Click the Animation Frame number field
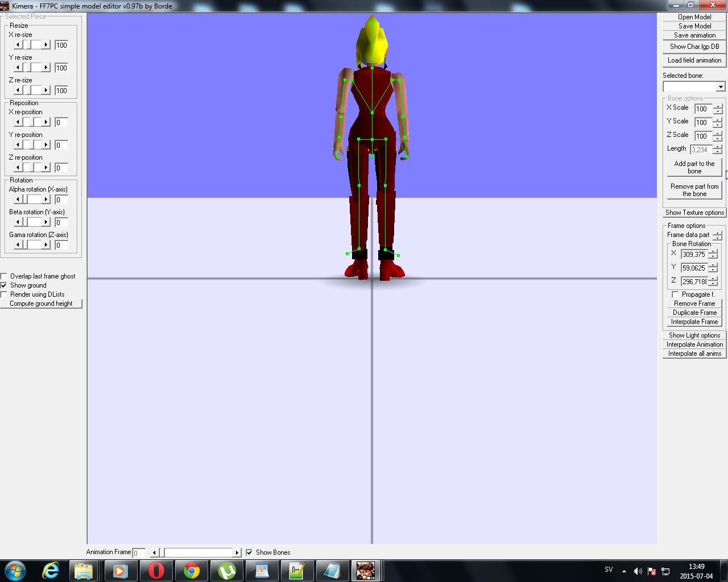 138,552
